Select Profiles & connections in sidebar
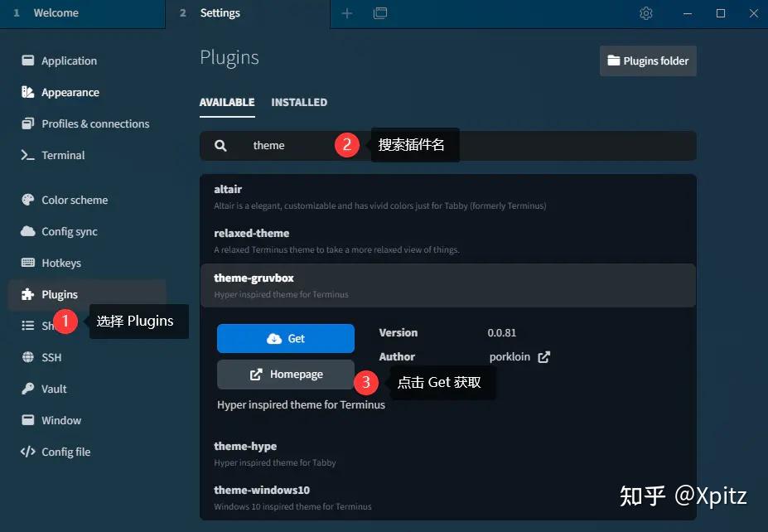This screenshot has width=768, height=532. pos(94,123)
